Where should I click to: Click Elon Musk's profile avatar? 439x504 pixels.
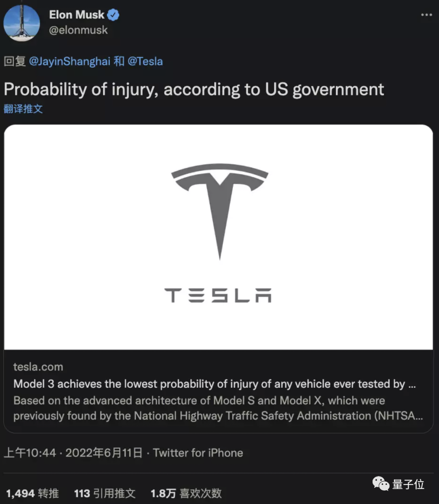pos(22,23)
